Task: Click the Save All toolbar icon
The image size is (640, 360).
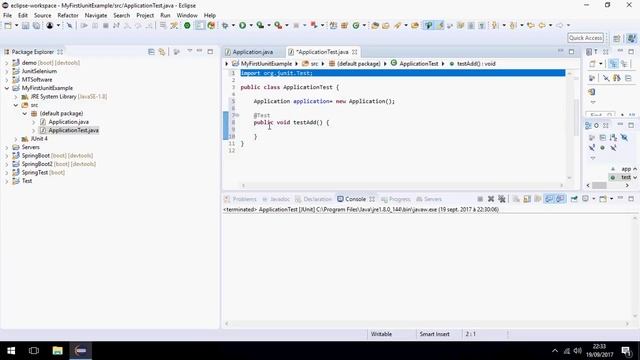Action: pos(36,25)
